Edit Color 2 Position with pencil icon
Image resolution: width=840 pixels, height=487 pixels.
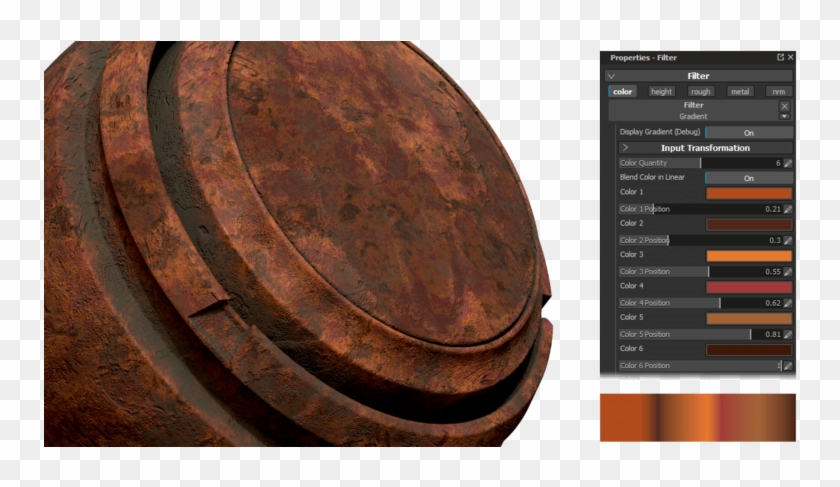[788, 240]
